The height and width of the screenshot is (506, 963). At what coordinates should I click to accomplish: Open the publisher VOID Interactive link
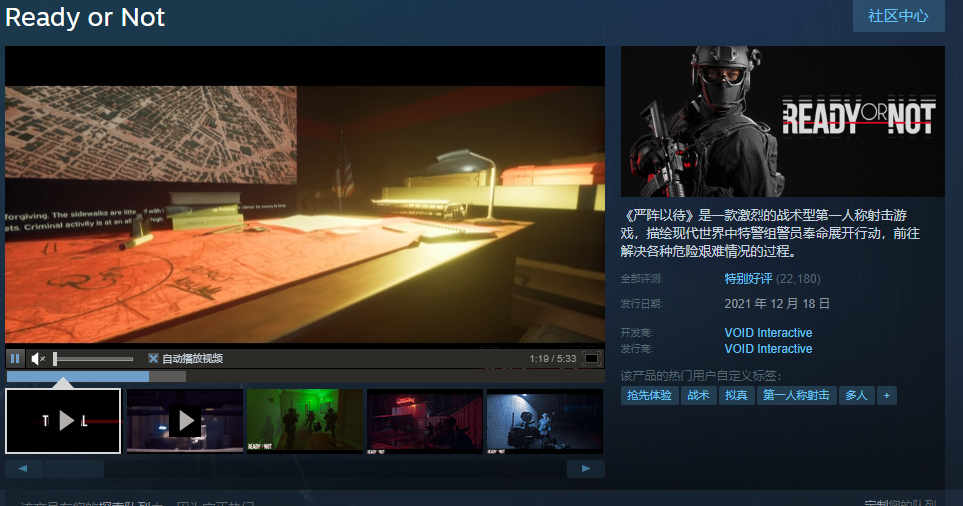(x=768, y=349)
